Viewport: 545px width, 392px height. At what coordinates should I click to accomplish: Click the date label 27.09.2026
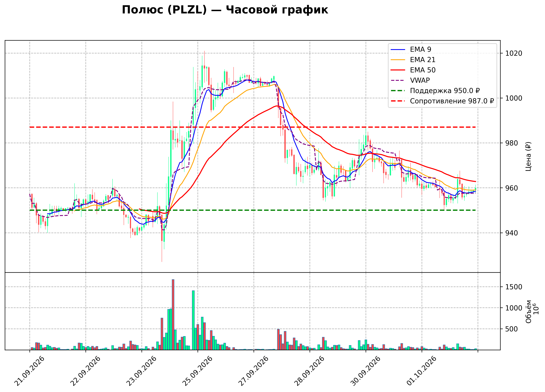coord(253,371)
